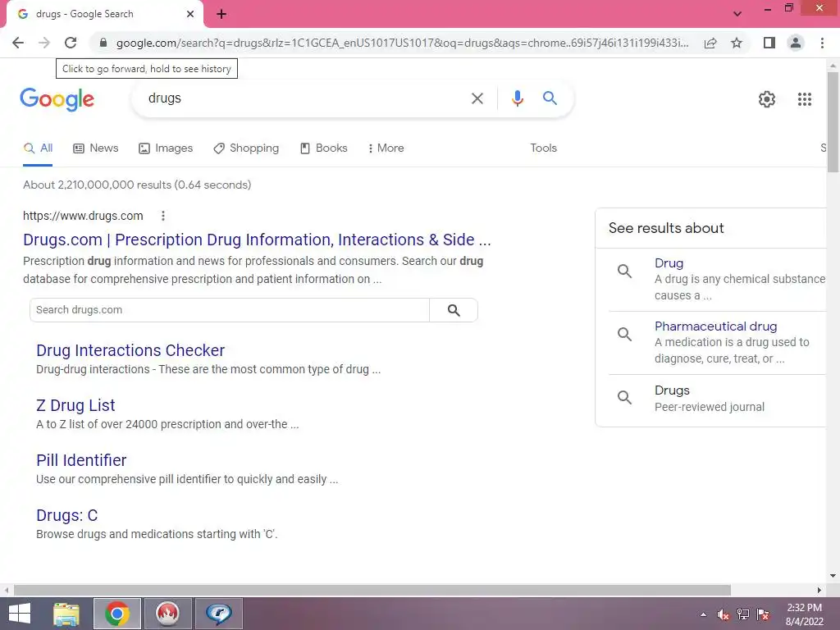Click the horizontal scrollbar thumb
Screen dimensions: 840x630
372,590
